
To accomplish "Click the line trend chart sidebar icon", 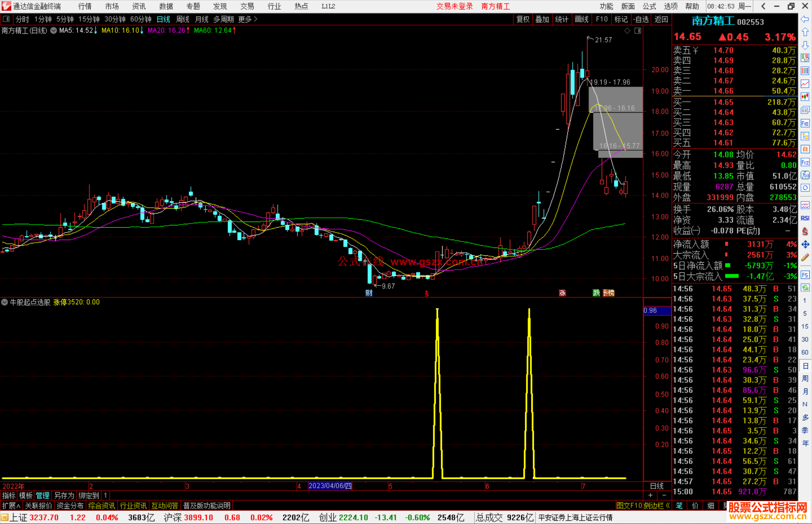I will [805, 84].
